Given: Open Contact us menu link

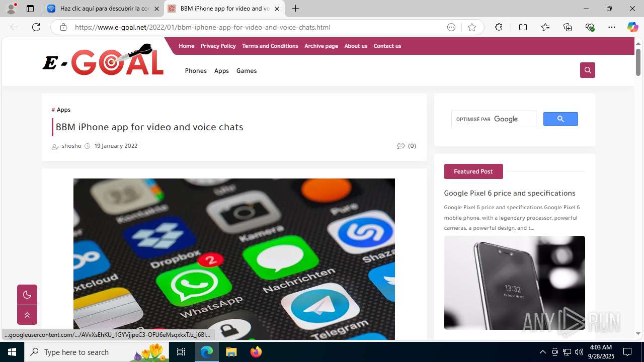Looking at the screenshot, I should pos(387,46).
